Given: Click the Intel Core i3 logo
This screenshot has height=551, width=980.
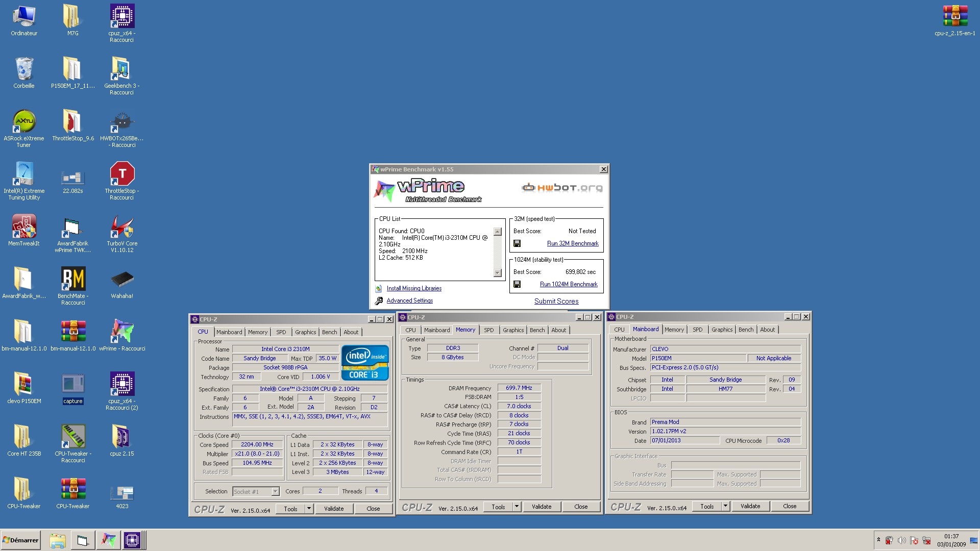Looking at the screenshot, I should [x=365, y=363].
